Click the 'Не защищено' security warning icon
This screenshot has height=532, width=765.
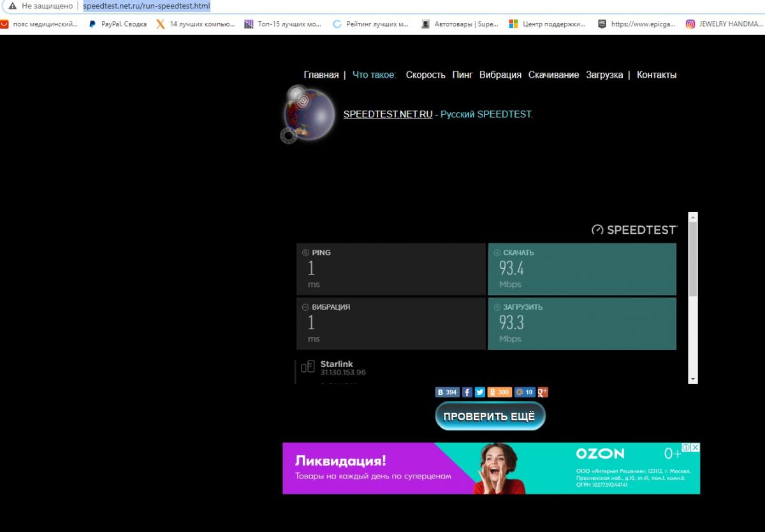(x=12, y=6)
